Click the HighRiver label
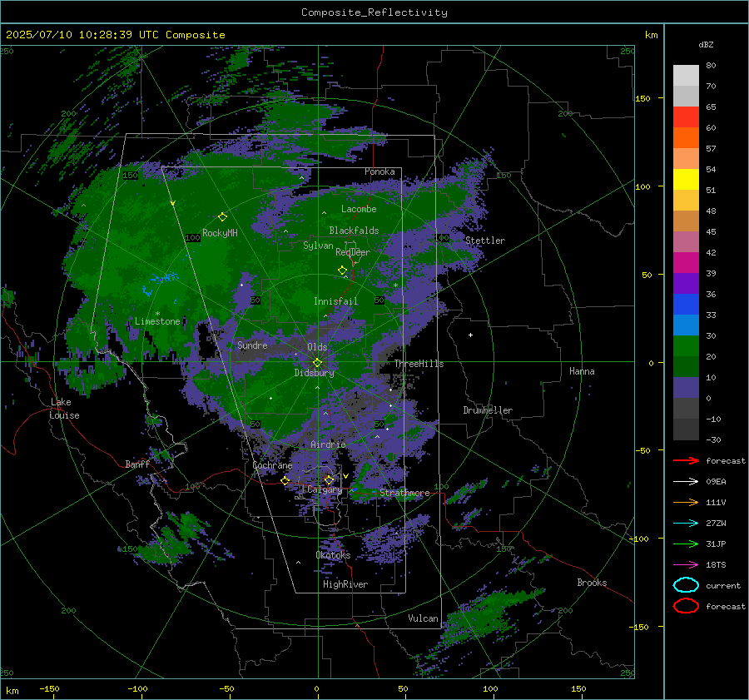 (345, 584)
